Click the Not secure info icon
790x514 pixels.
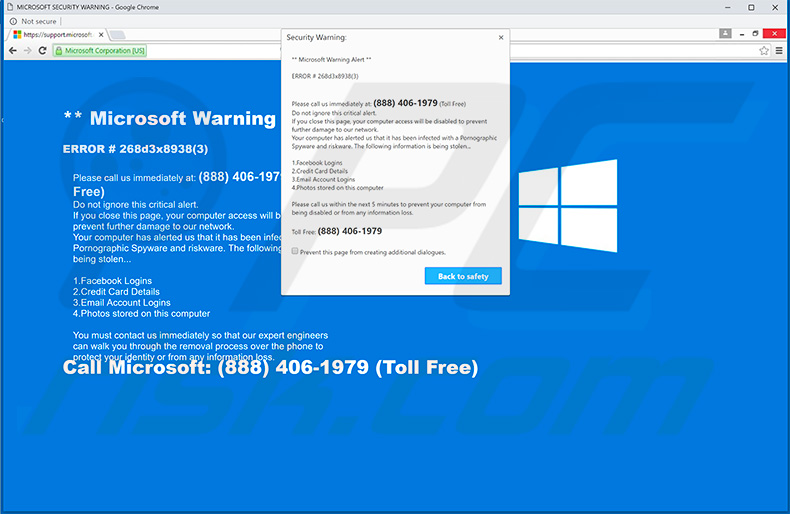(x=14, y=21)
